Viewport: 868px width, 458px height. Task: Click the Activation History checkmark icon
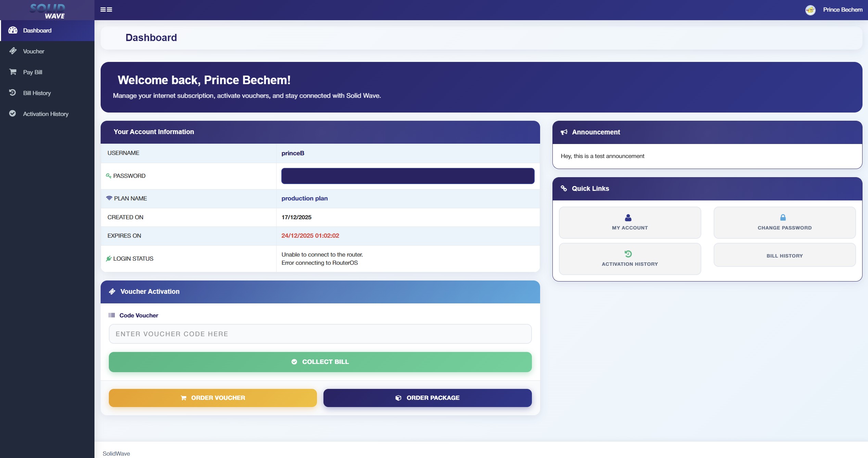click(x=13, y=114)
